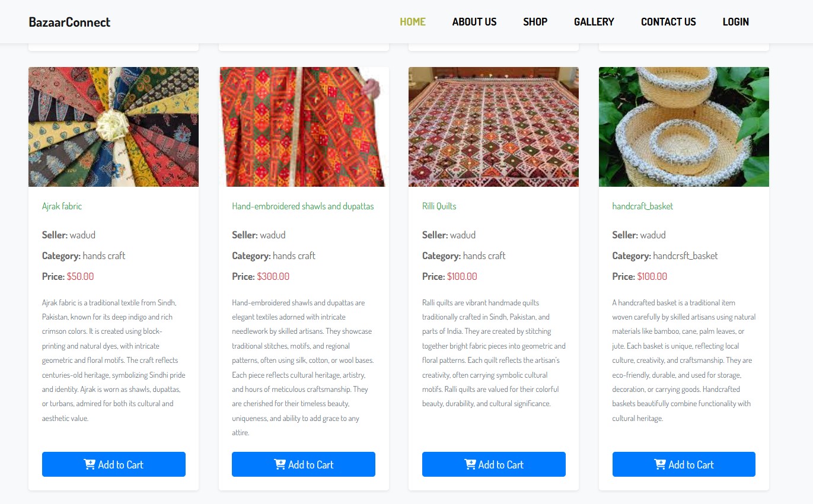Open Hand-embroidered shawls and dupattas title link
The width and height of the screenshot is (813, 504).
click(302, 206)
